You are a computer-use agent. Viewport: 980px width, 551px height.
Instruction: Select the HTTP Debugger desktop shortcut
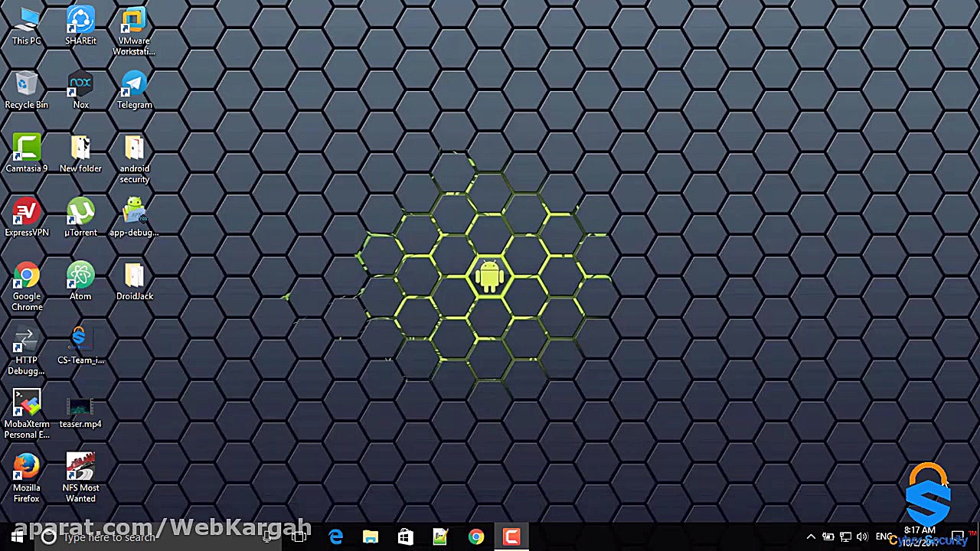(27, 351)
